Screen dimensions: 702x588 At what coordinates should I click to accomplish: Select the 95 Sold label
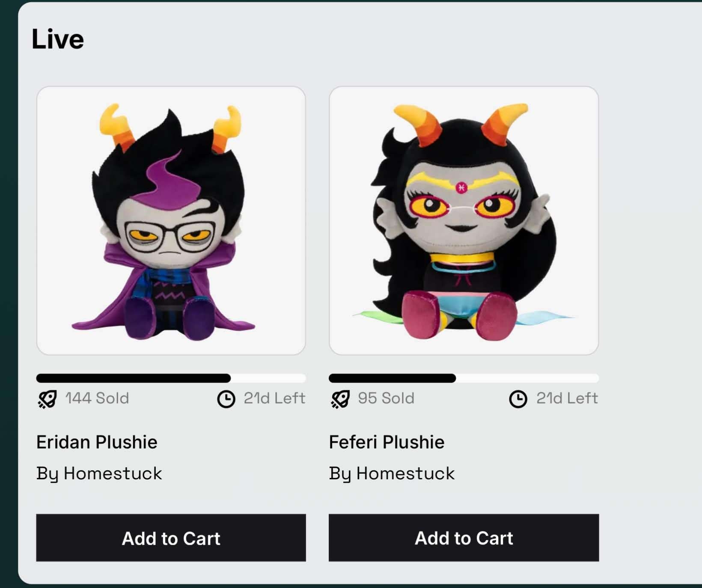[386, 398]
